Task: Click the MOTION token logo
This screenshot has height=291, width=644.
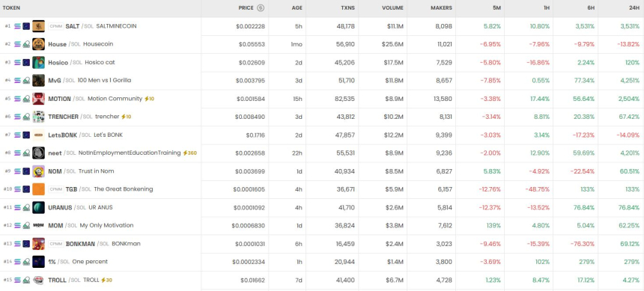Action: point(39,99)
